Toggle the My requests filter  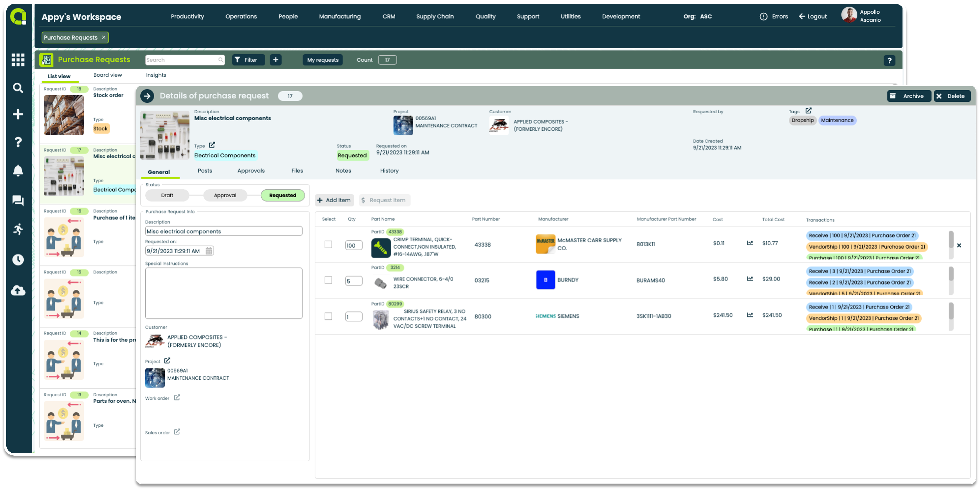(323, 60)
